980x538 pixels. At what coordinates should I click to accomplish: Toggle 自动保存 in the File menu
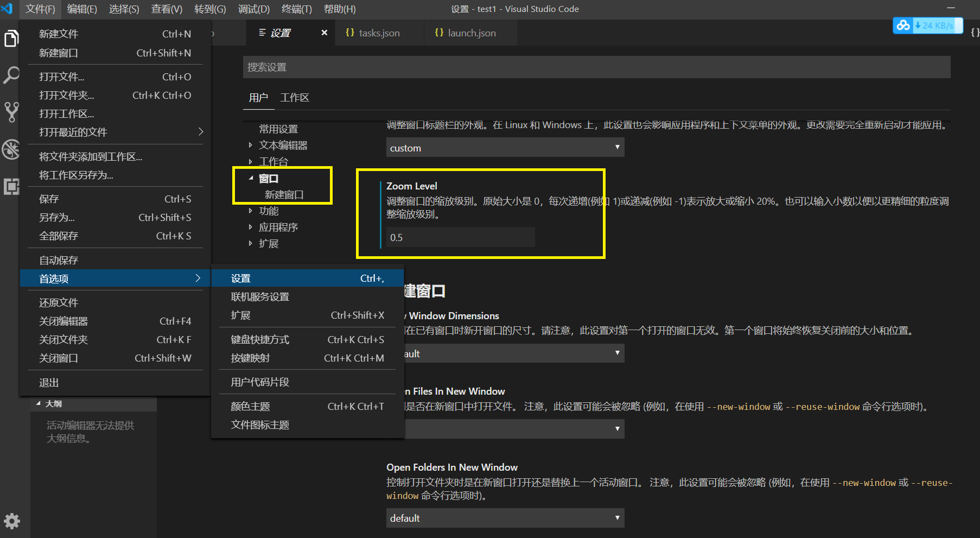[115, 260]
